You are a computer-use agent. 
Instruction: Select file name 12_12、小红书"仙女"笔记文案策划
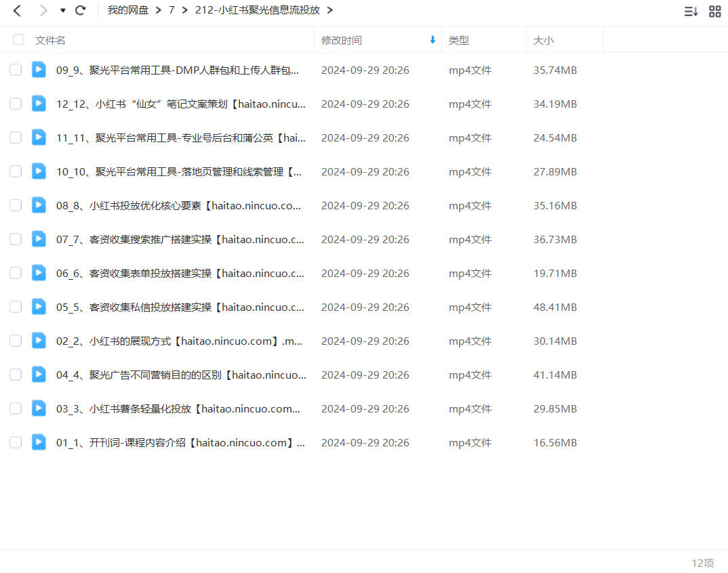180,104
